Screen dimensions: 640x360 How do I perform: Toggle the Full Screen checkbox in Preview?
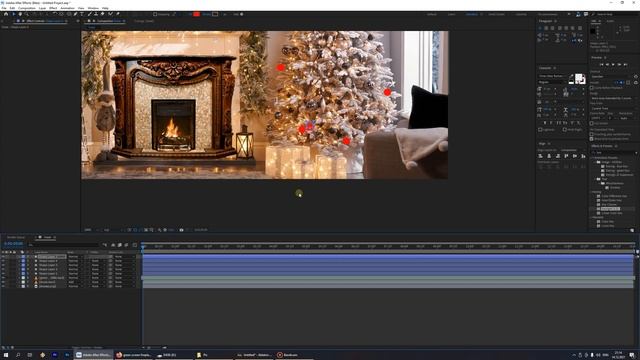[x=591, y=123]
